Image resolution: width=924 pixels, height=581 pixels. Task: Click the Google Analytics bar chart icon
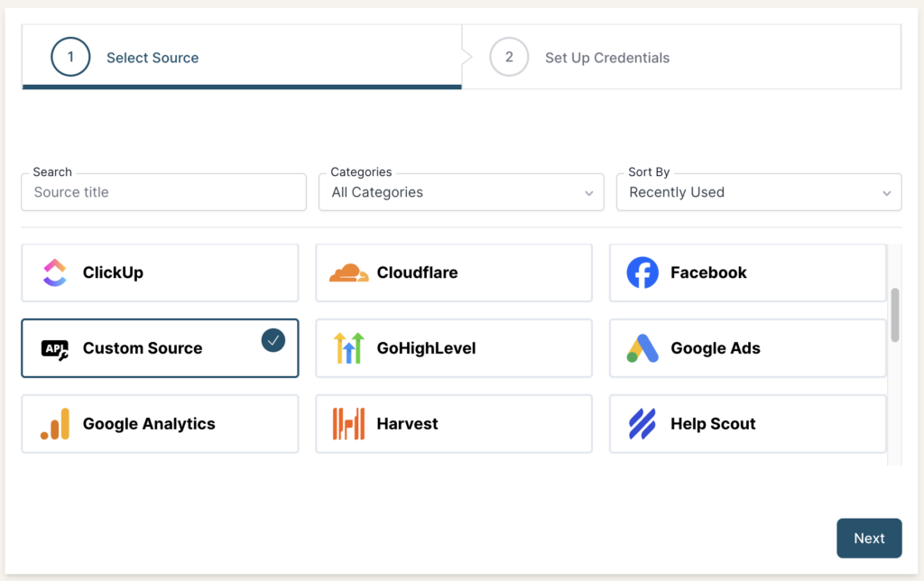pyautogui.click(x=55, y=424)
